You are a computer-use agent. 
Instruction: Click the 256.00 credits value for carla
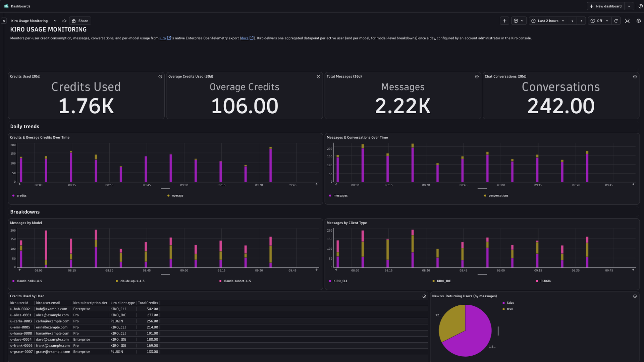152,321
